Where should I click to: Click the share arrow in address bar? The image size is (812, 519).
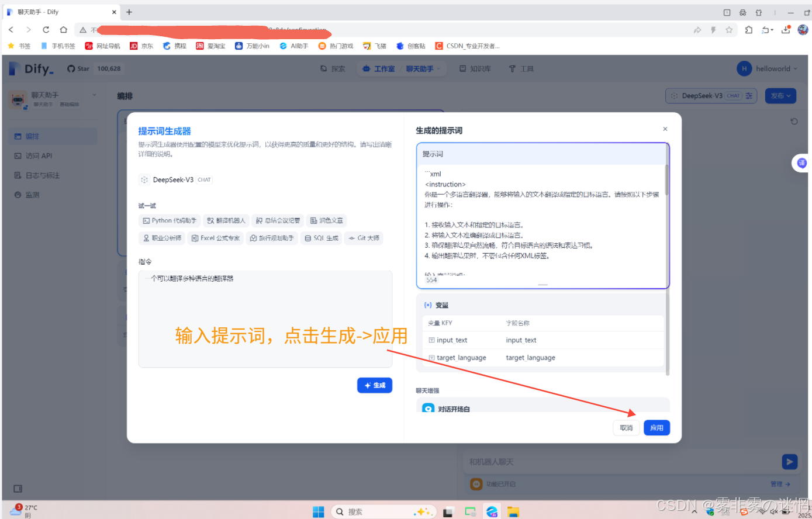pyautogui.click(x=697, y=30)
